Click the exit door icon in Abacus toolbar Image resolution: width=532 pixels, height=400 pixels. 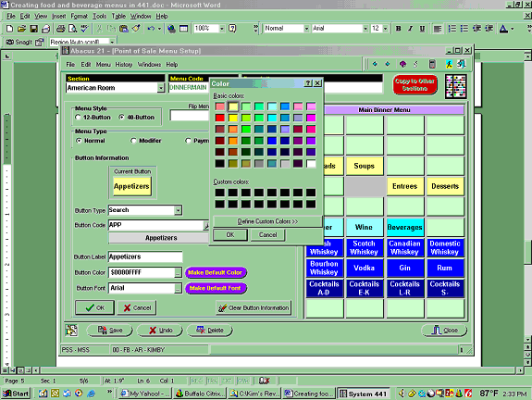coord(461,64)
